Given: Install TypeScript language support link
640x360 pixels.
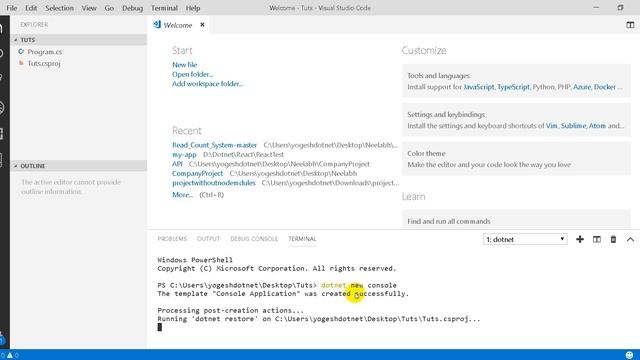Looking at the screenshot, I should click(513, 87).
